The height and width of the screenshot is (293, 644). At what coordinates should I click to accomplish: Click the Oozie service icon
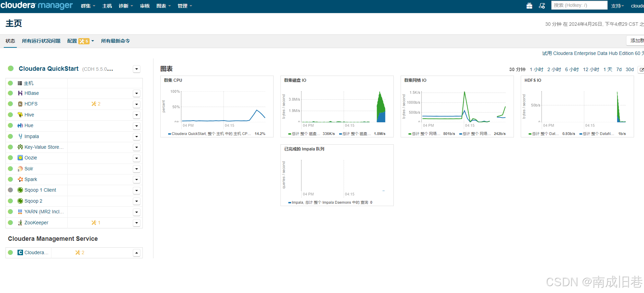click(20, 158)
